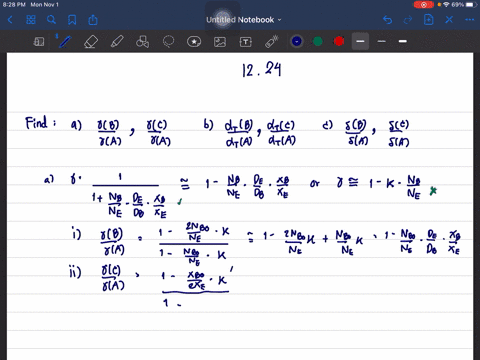Tap the 8:28 PM clock
480x360 pixels.
[14, 5]
